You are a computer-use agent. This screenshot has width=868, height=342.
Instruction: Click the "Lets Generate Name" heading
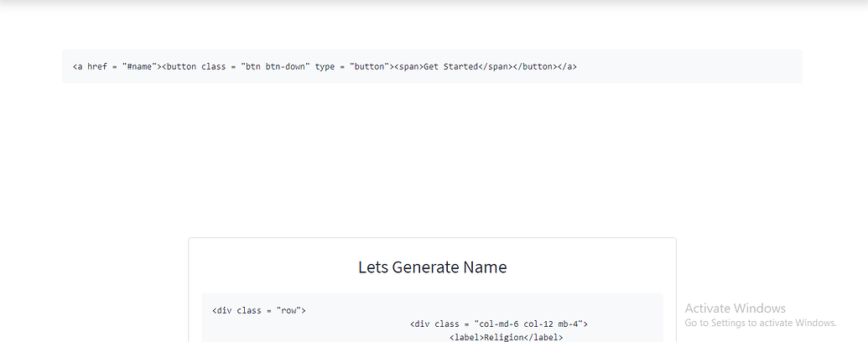coord(432,267)
